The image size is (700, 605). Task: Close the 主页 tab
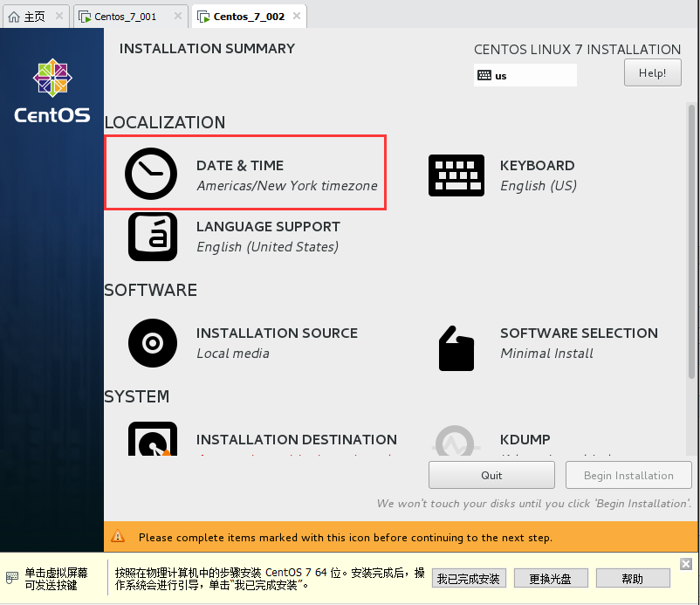tap(59, 16)
